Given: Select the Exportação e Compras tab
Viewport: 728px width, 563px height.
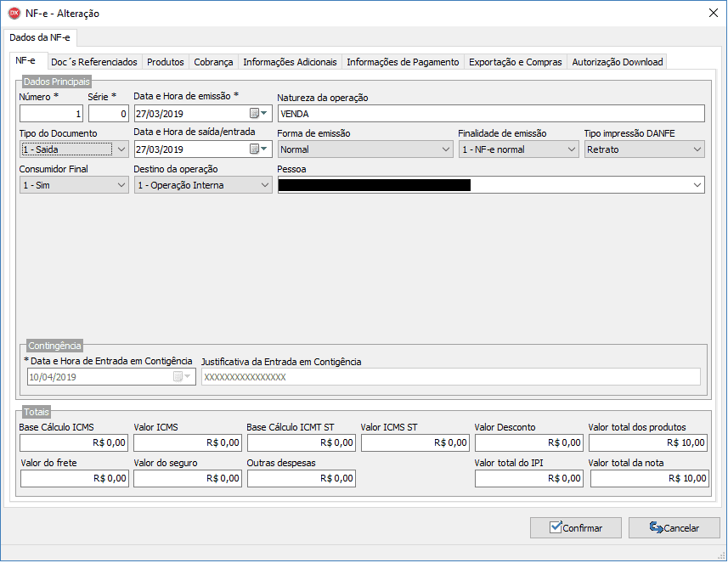Looking at the screenshot, I should pyautogui.click(x=516, y=62).
